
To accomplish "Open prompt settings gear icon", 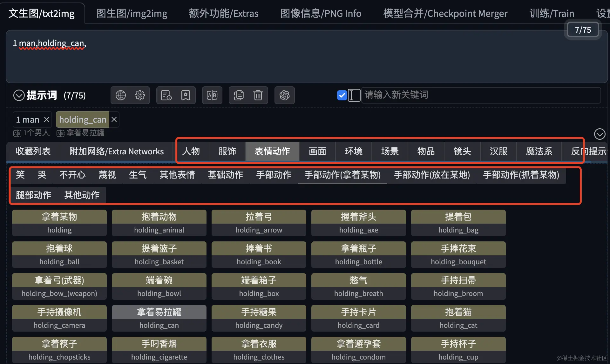I will coord(140,95).
